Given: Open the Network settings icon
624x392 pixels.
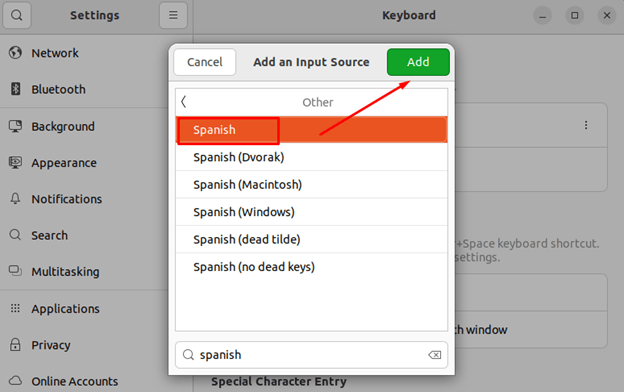Looking at the screenshot, I should pos(15,53).
